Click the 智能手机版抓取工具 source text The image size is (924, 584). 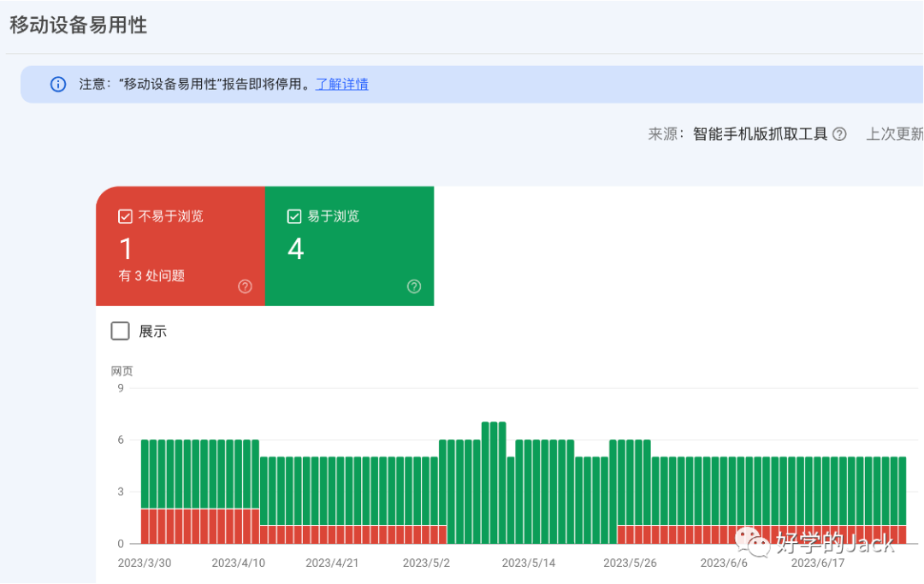(760, 134)
